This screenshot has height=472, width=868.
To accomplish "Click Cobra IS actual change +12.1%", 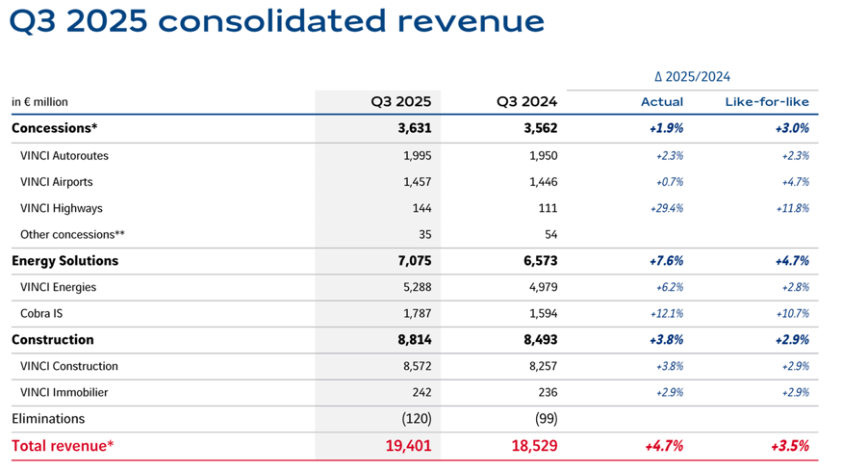I will point(667,314).
